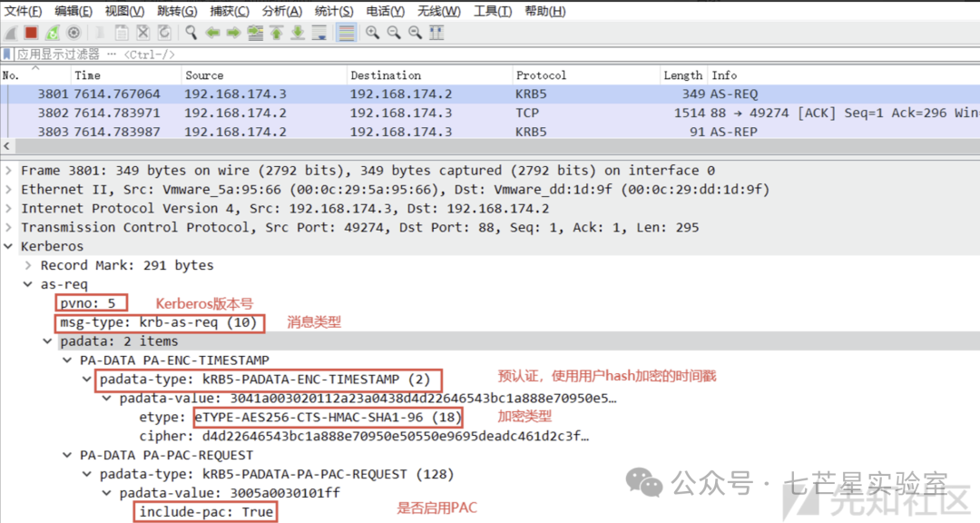Open the 分析(A) menu
Image resolution: width=980 pixels, height=523 pixels.
tap(282, 11)
